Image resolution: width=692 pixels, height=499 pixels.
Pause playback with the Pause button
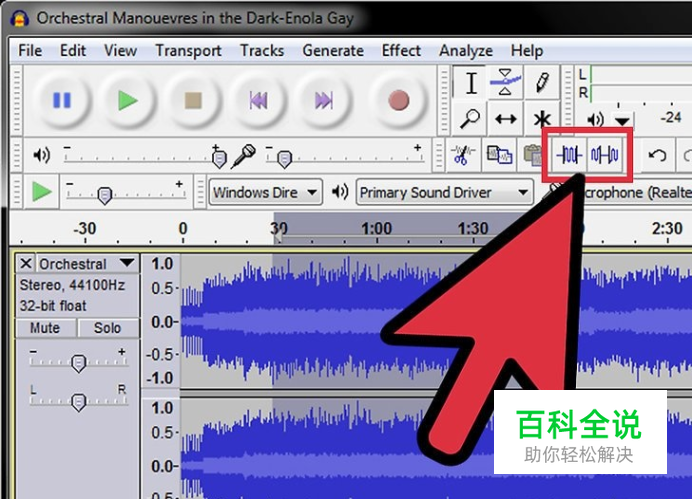62,101
